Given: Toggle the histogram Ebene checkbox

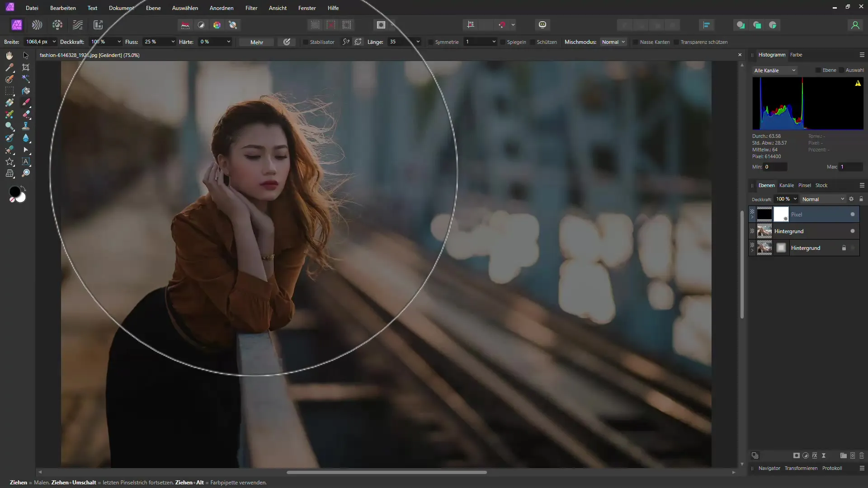Looking at the screenshot, I should tap(818, 70).
